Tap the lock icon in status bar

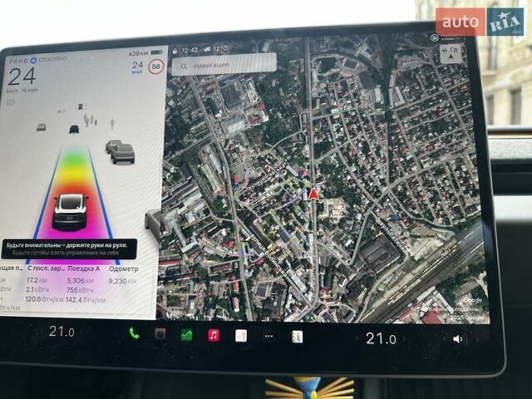click(x=174, y=50)
